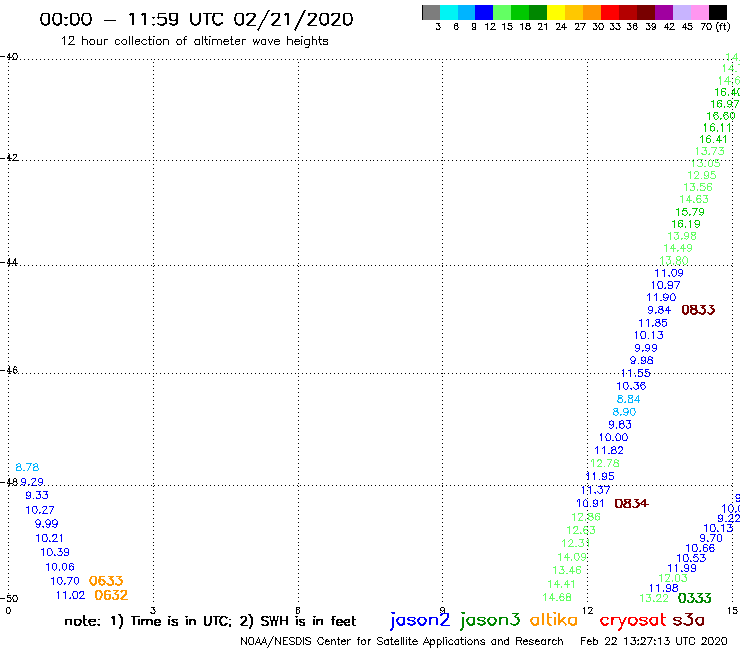Select wave height value 11.90

point(661,297)
